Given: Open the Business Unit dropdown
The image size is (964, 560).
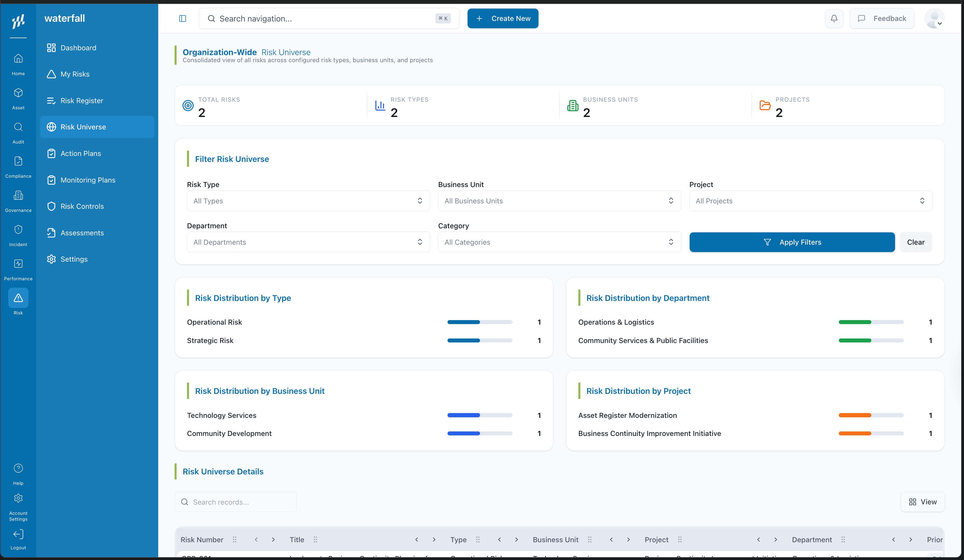Looking at the screenshot, I should pos(559,201).
